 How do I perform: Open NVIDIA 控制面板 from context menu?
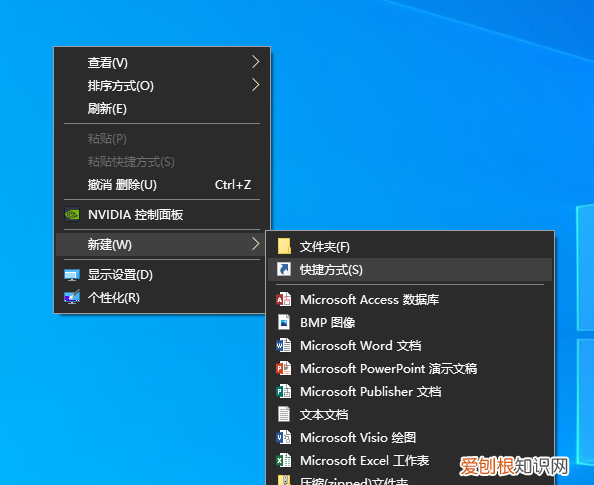[163, 214]
